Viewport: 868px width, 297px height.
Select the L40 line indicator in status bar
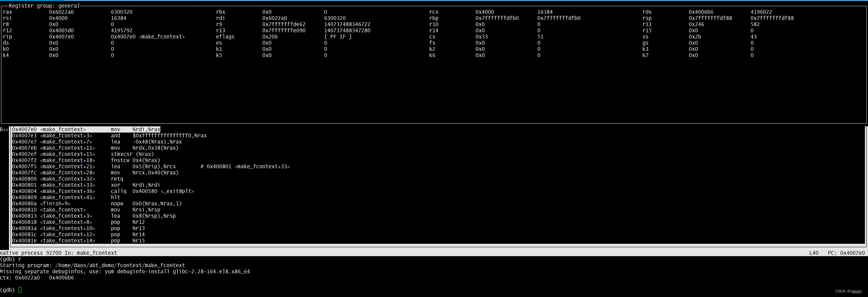(814, 253)
